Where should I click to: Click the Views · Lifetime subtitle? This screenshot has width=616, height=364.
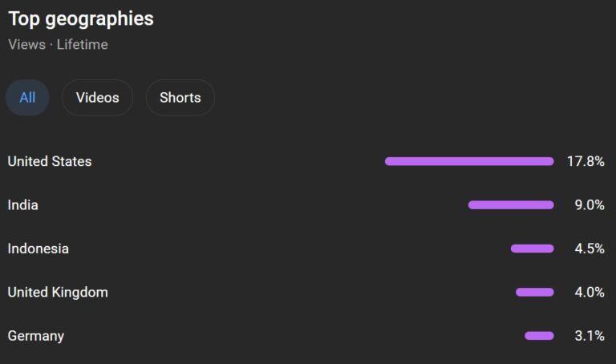click(x=58, y=44)
